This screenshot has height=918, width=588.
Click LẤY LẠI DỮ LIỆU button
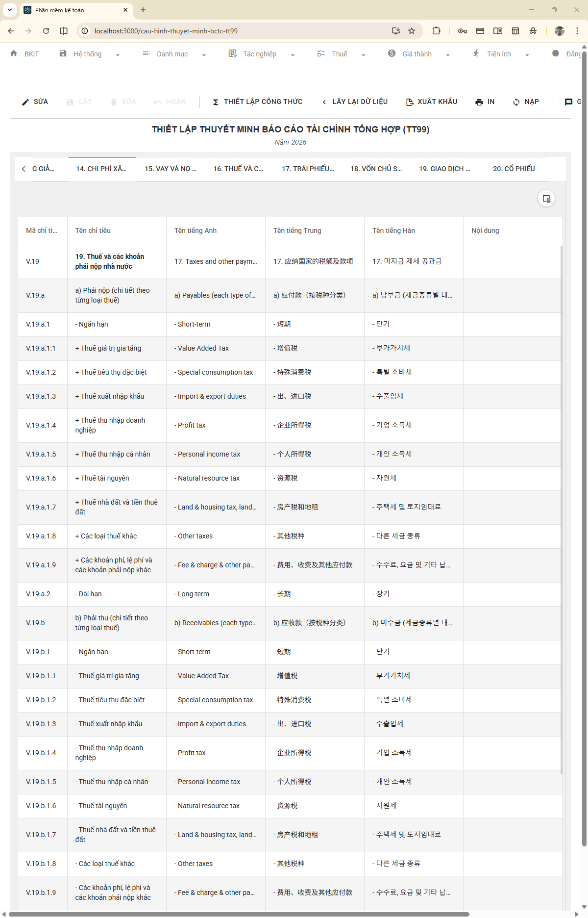click(x=354, y=102)
